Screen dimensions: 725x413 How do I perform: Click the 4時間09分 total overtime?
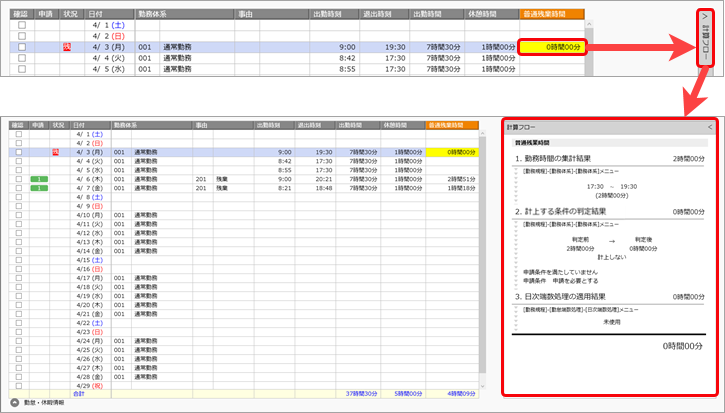tap(461, 394)
